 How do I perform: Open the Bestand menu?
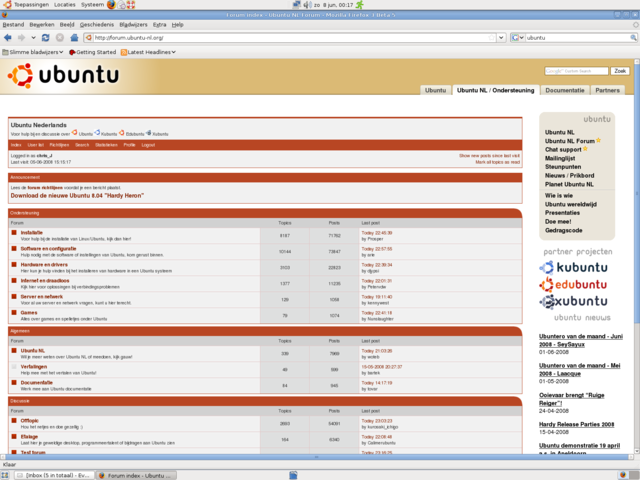(13, 24)
